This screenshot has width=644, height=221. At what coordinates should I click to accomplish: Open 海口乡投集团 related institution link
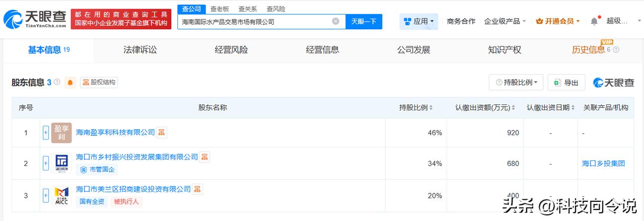tap(603, 163)
